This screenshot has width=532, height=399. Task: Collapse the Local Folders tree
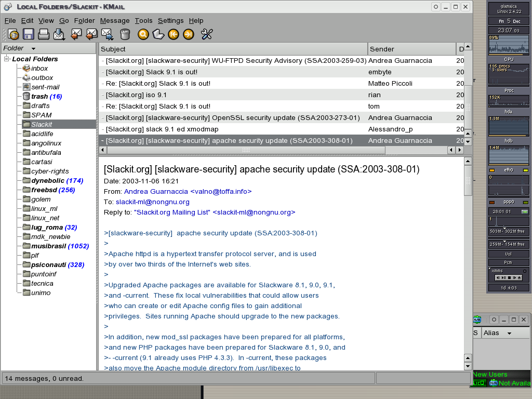[6, 59]
